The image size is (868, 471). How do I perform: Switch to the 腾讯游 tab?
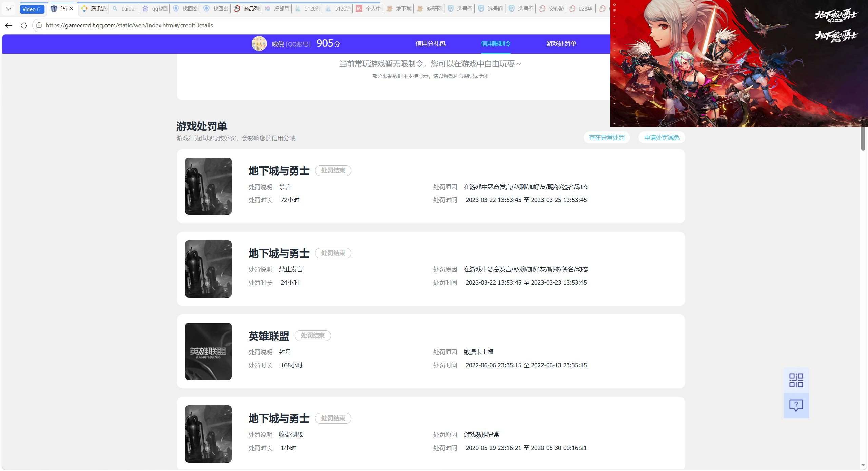click(94, 8)
